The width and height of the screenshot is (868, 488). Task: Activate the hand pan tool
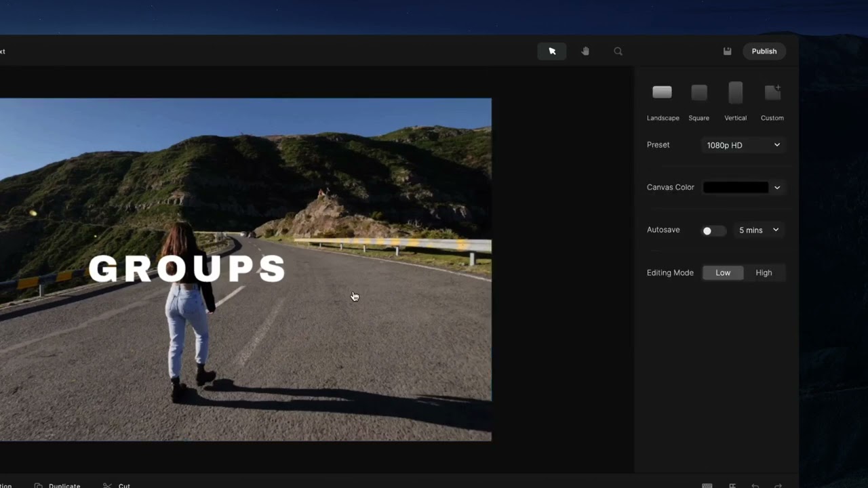point(585,52)
